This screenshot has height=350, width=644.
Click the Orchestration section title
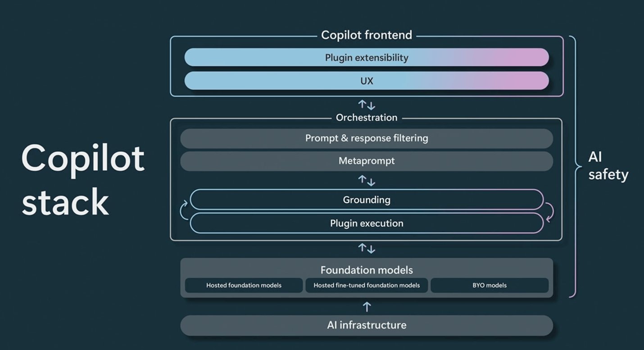(x=367, y=118)
